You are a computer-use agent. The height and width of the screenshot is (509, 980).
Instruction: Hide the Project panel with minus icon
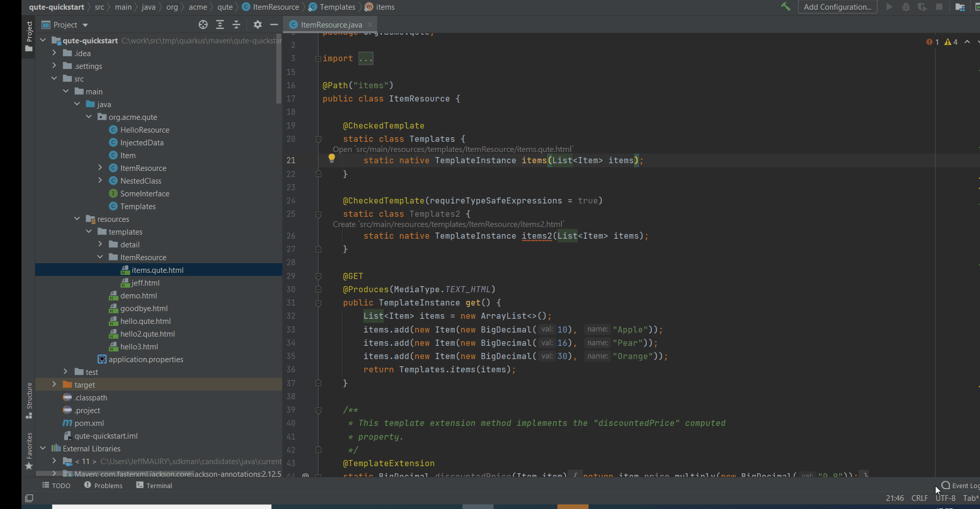pos(274,24)
